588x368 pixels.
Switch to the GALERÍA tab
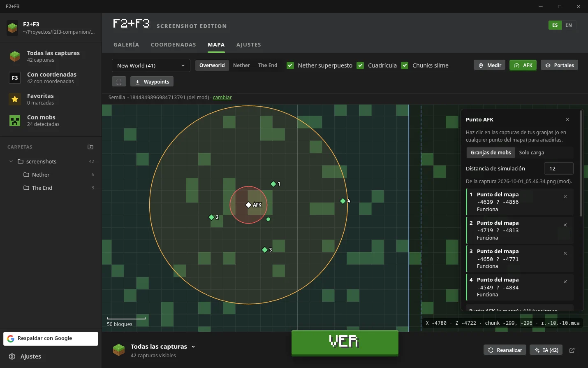pyautogui.click(x=126, y=44)
